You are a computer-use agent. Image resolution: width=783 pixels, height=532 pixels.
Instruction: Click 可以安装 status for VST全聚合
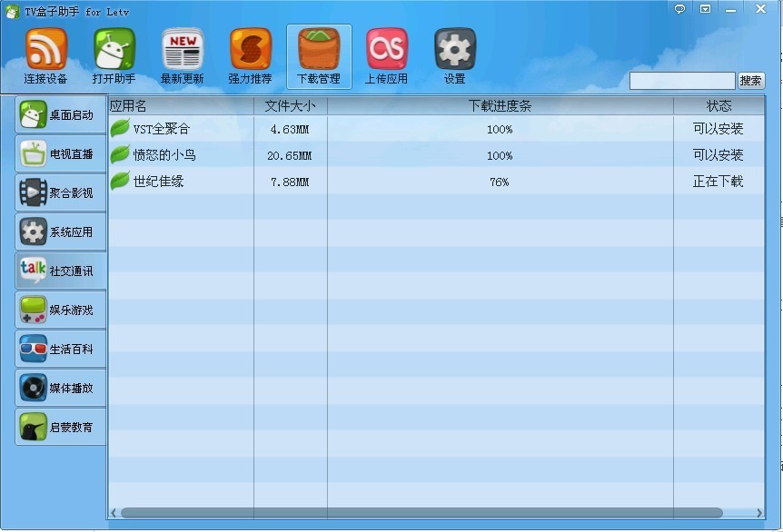tap(719, 129)
